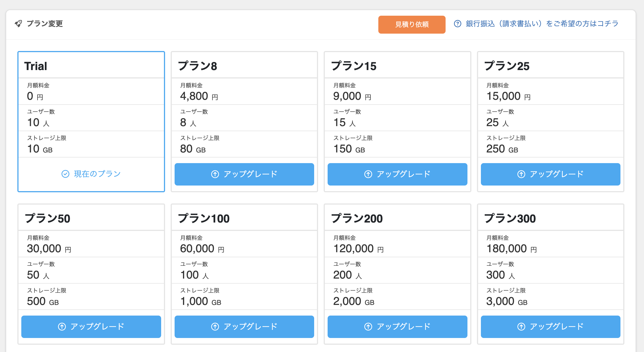Click the checkmark icon on 現在のプラン
The width and height of the screenshot is (644, 352).
click(65, 174)
